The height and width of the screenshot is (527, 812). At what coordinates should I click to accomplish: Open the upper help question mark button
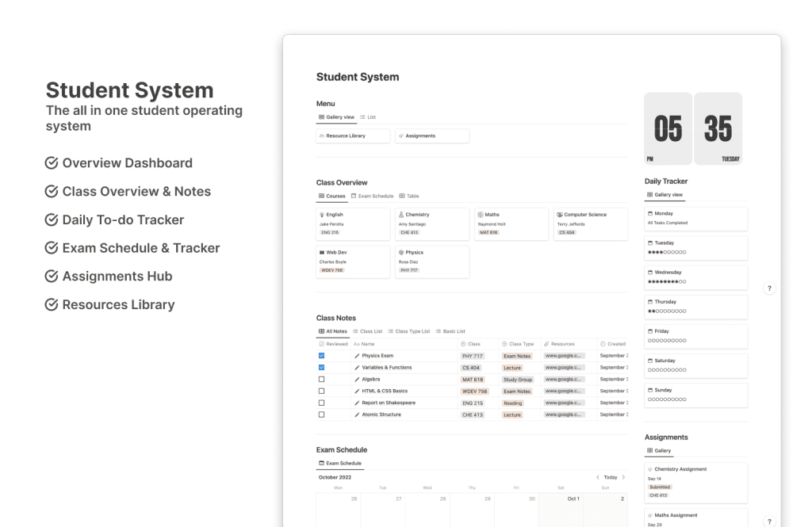pos(769,288)
